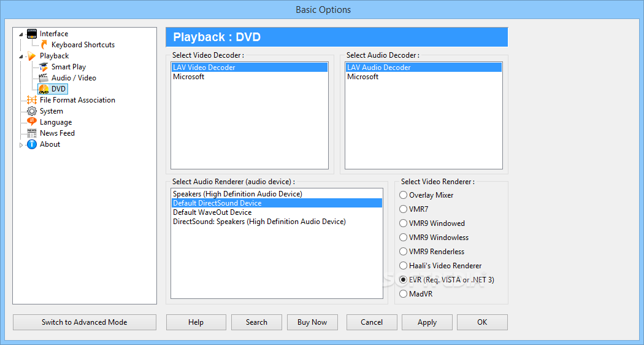
Task: Click the Smart Play graduation cap icon
Action: 44,67
